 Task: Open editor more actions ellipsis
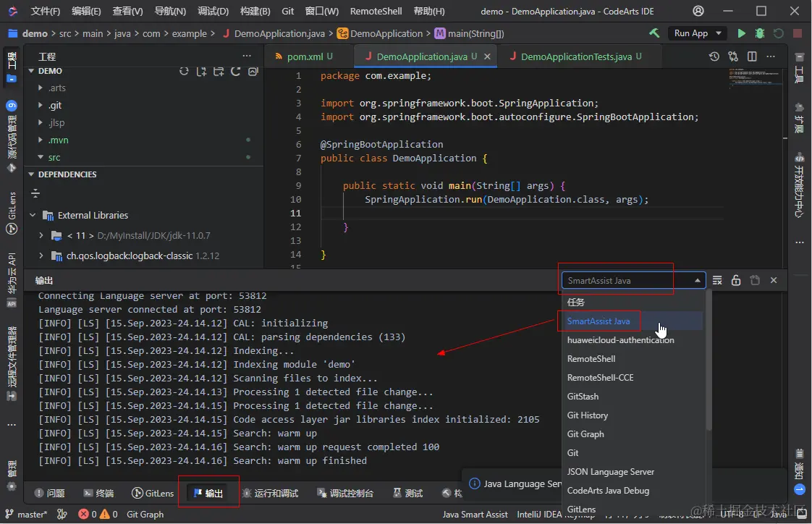coord(771,56)
